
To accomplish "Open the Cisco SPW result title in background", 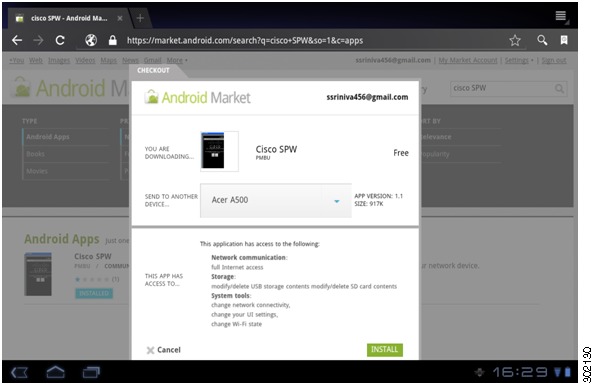I will (x=93, y=256).
